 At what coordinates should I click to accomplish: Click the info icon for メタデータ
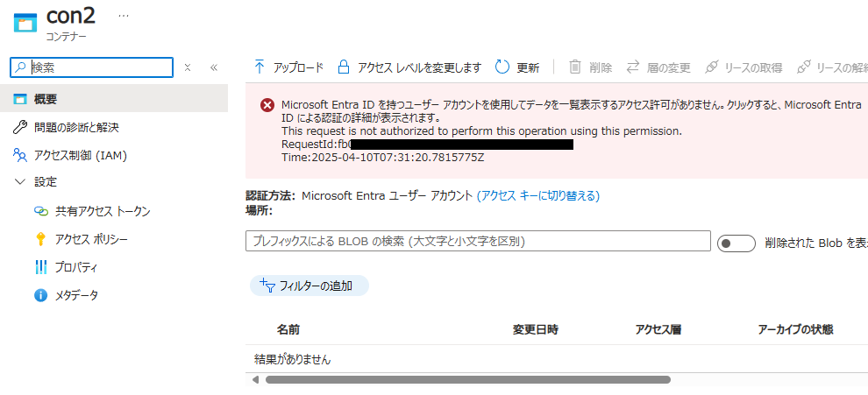tap(41, 295)
